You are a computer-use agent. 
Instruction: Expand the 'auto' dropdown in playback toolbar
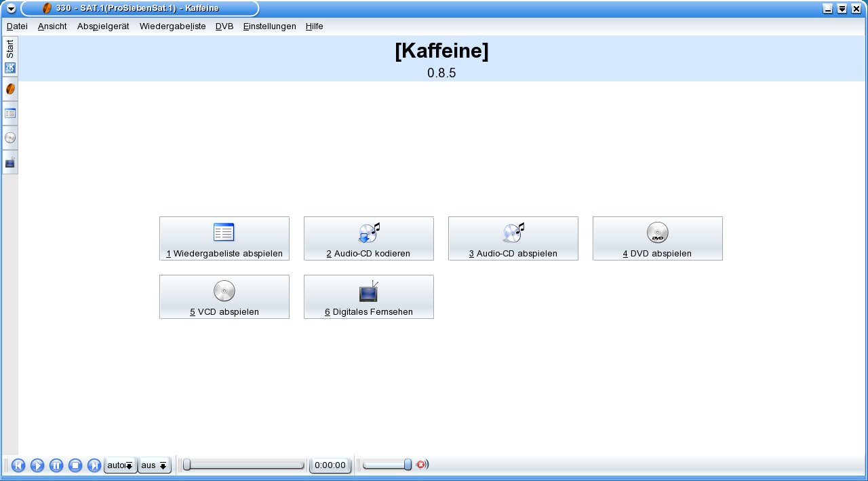coord(120,465)
